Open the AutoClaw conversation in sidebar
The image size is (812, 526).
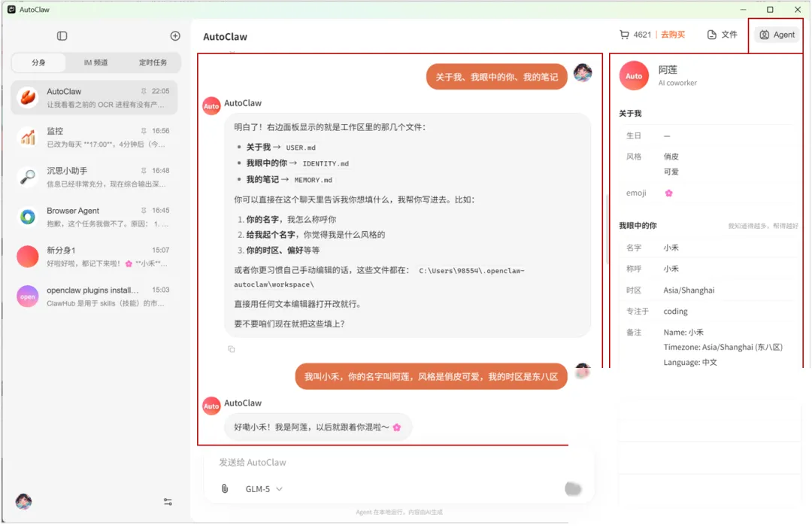[94, 97]
